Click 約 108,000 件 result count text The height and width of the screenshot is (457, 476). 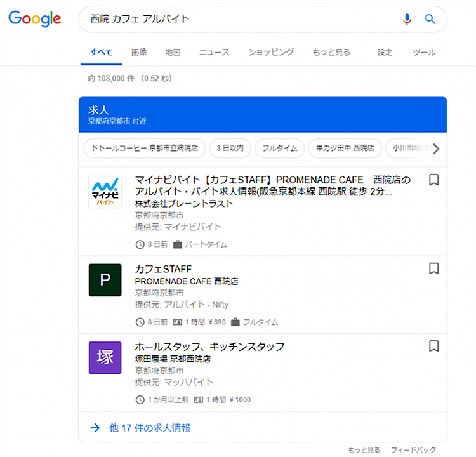(x=111, y=79)
